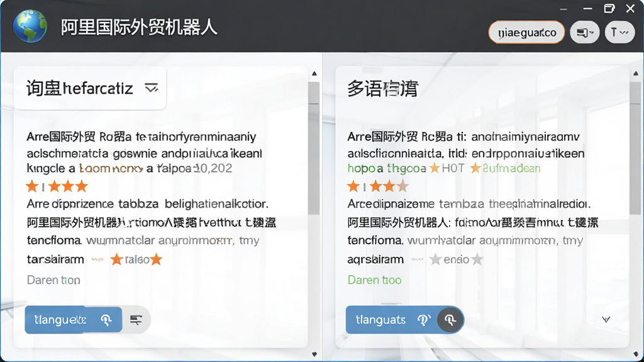Viewport: 644px width, 362px height.
Task: Expand the left panel header dropdown arrow
Action: (x=151, y=88)
